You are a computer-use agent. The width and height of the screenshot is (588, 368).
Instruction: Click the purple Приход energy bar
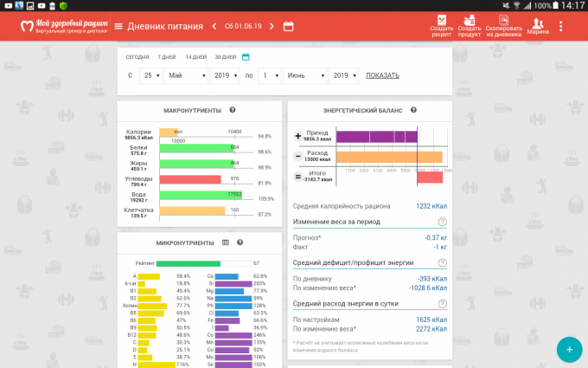click(x=376, y=137)
